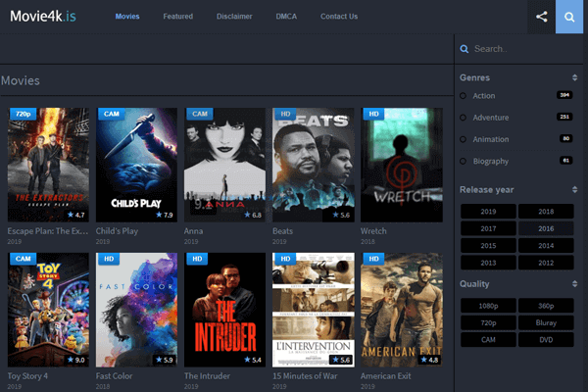
Task: Click the 15 Minutes of War title
Action: tap(305, 376)
